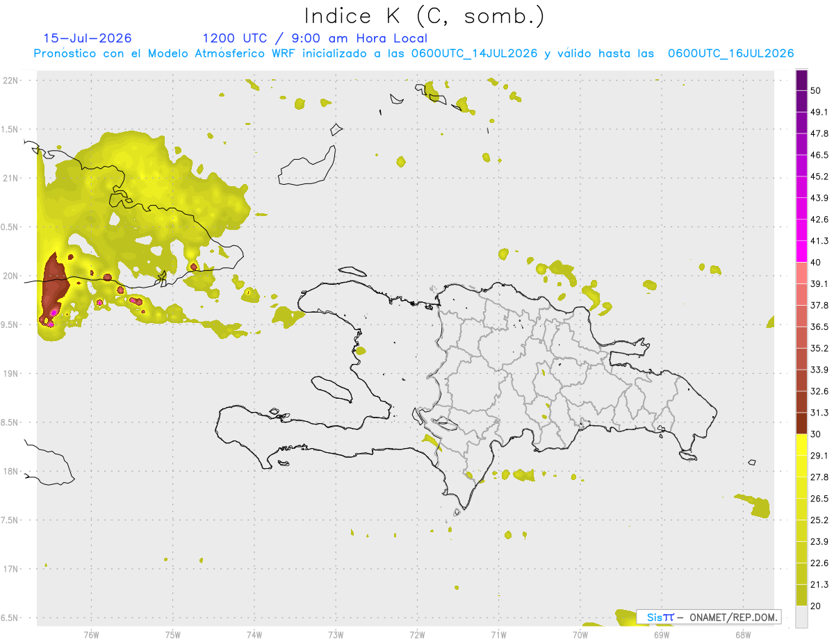
Task: Select the date label "15-Jul-2026"
Action: click(88, 38)
